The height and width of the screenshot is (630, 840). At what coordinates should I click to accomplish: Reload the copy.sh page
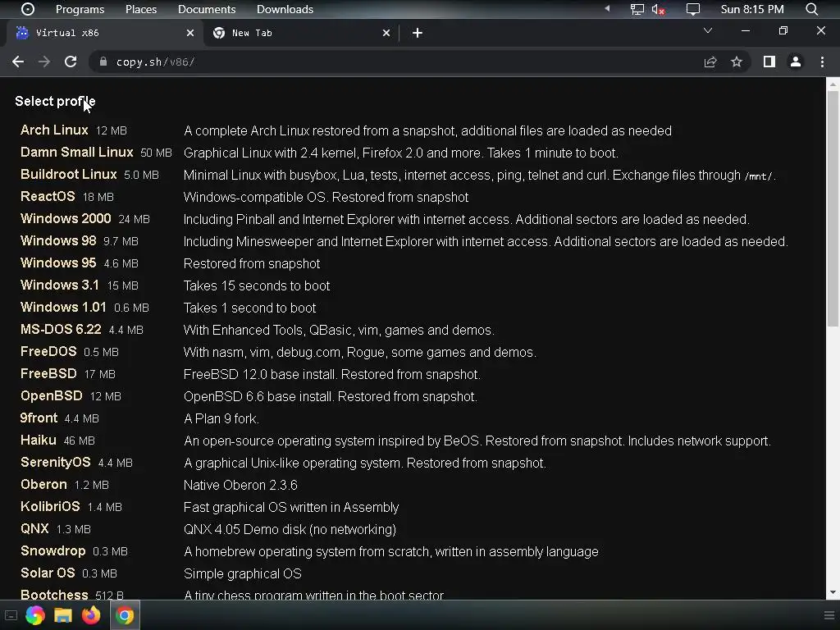click(x=71, y=62)
